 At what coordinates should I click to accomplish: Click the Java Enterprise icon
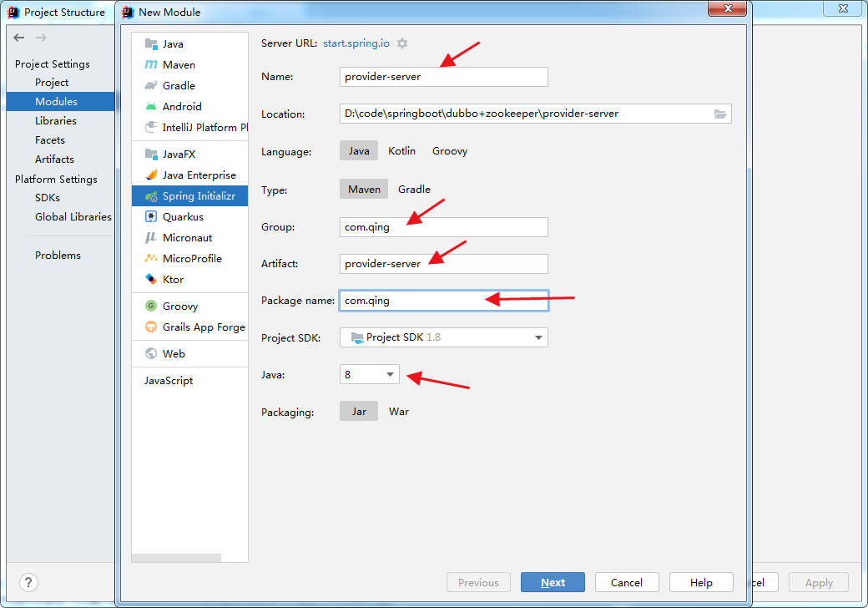[x=150, y=175]
